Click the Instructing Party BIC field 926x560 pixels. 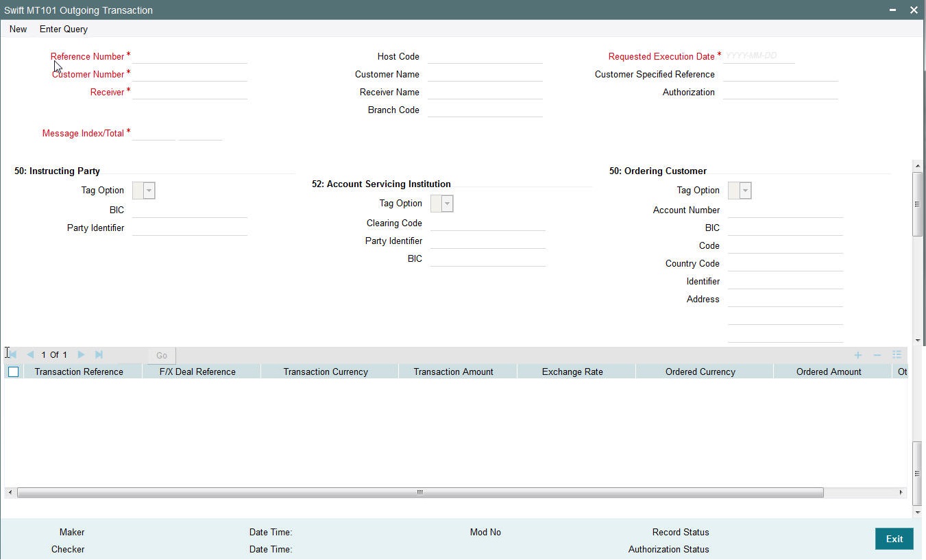click(190, 210)
